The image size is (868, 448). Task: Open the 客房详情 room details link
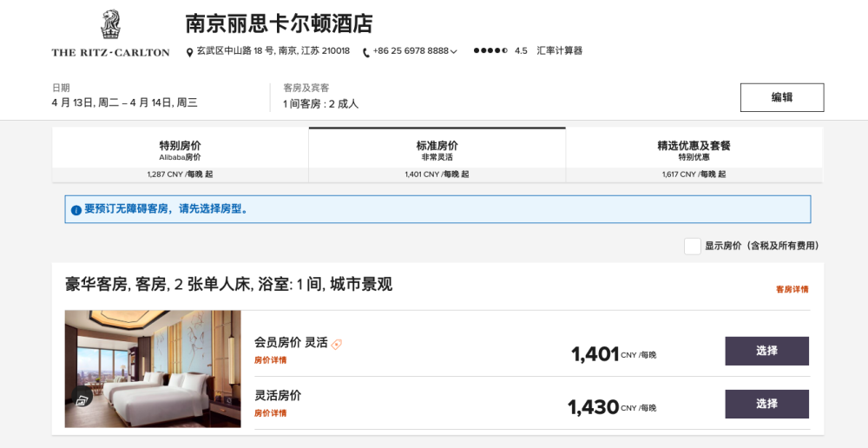coord(792,289)
